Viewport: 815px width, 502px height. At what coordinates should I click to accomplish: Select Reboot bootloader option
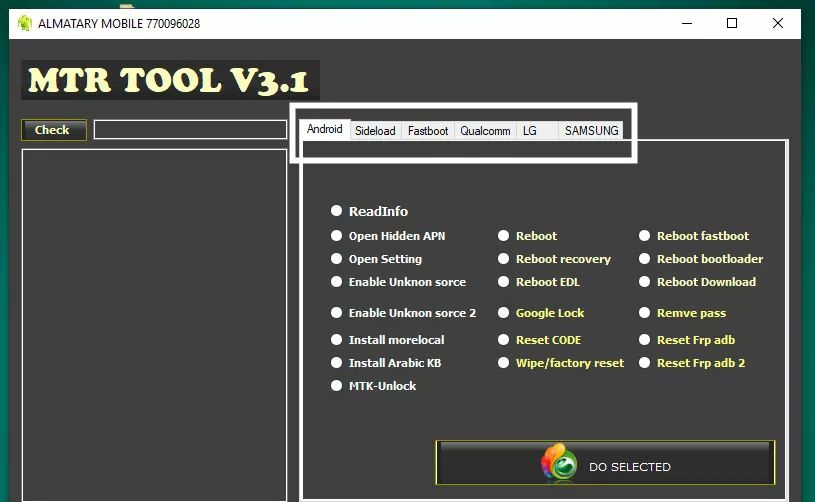pyautogui.click(x=645, y=258)
